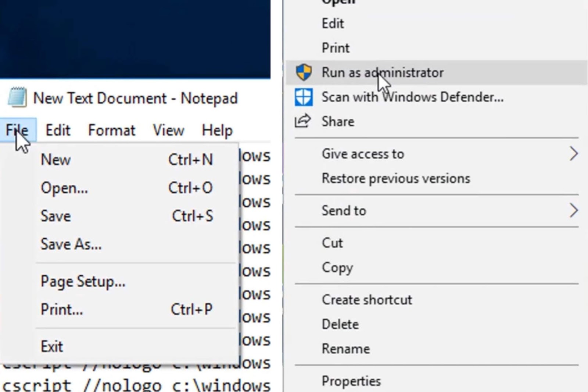
Task: Choose Print in the context menu
Action: 436,48
